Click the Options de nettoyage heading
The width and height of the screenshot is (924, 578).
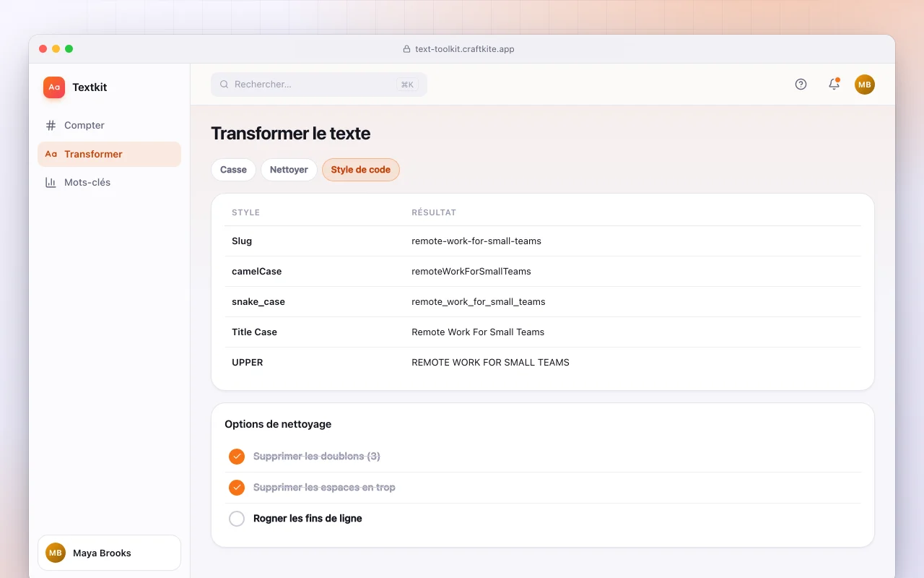click(x=278, y=424)
